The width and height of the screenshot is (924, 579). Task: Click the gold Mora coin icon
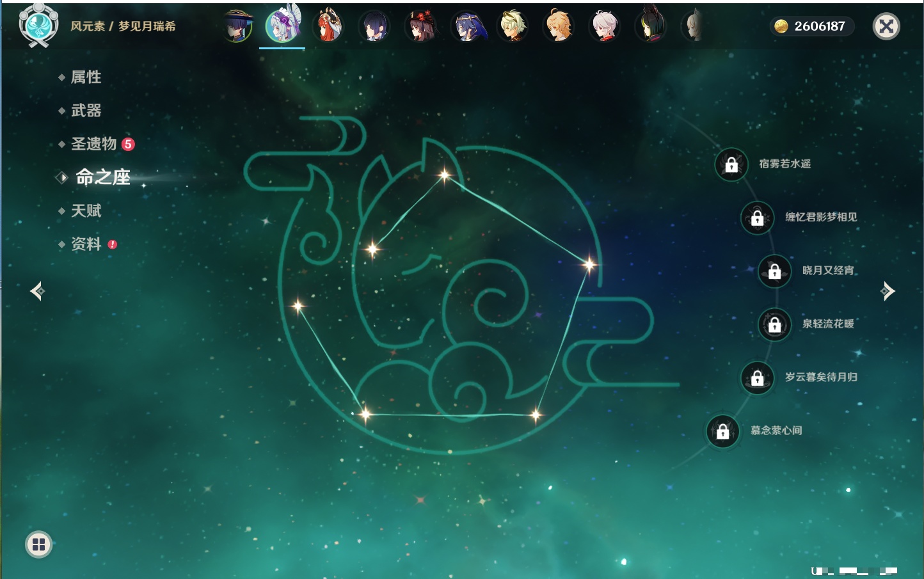tap(781, 26)
